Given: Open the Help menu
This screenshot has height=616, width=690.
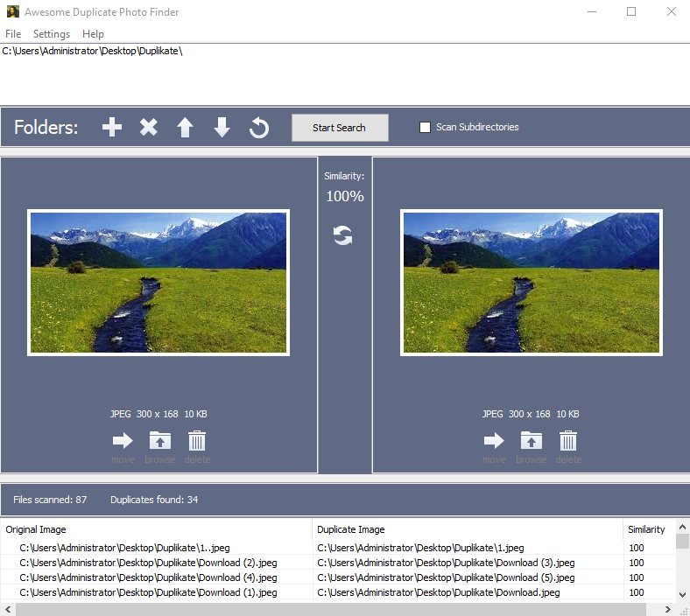Looking at the screenshot, I should point(93,34).
